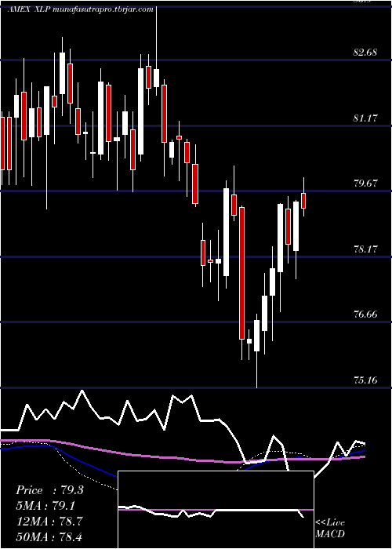The height and width of the screenshot is (549, 392).
Task: Click the 12MA : 78.7 readout
Action: (x=49, y=522)
